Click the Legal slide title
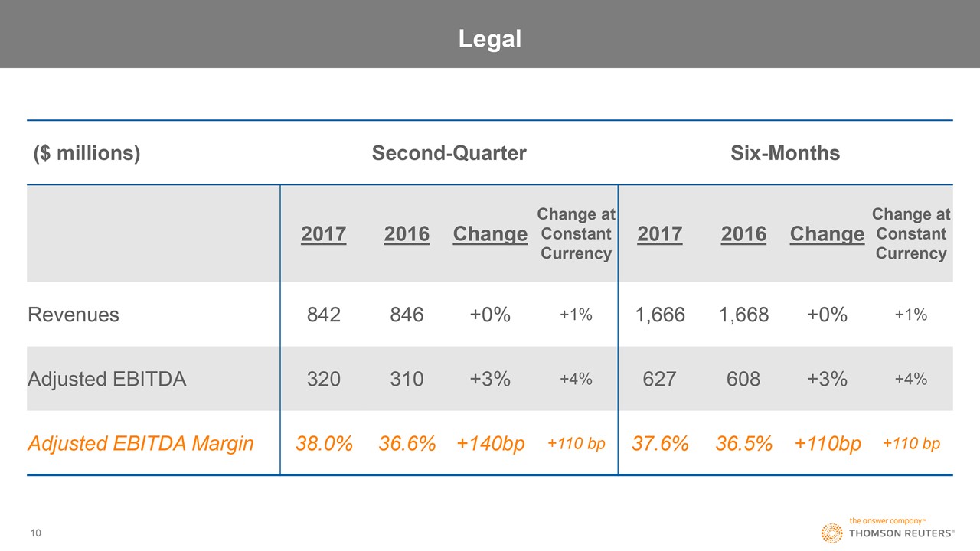 (x=490, y=38)
